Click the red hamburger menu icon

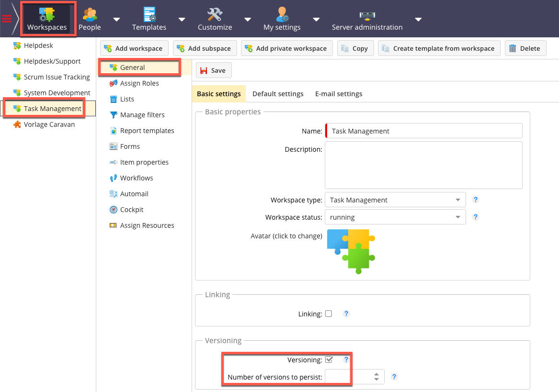click(7, 19)
